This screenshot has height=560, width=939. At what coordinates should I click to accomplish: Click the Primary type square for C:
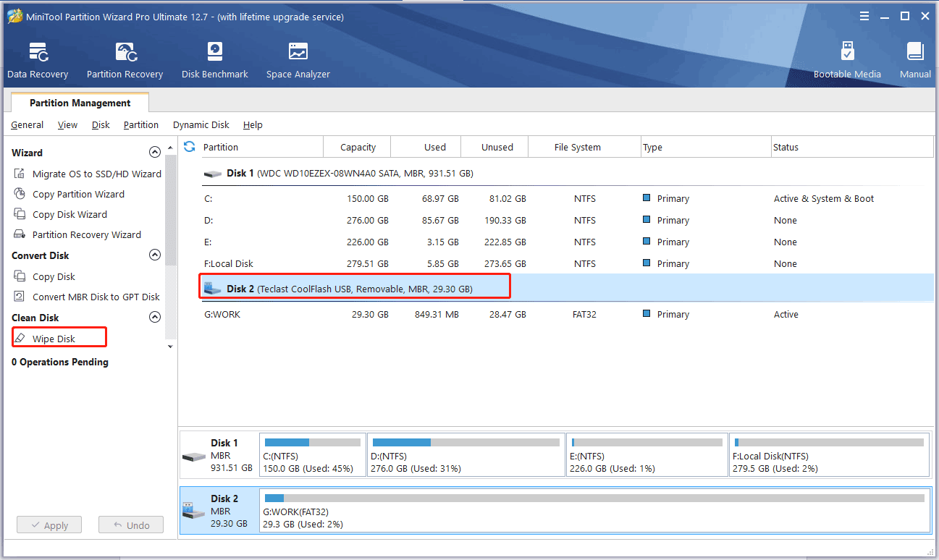point(647,198)
